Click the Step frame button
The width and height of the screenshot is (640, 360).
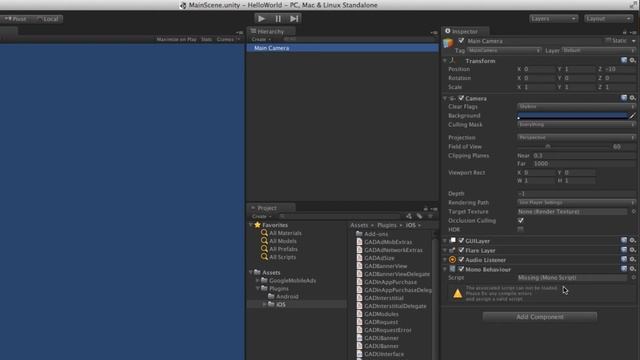(x=294, y=18)
